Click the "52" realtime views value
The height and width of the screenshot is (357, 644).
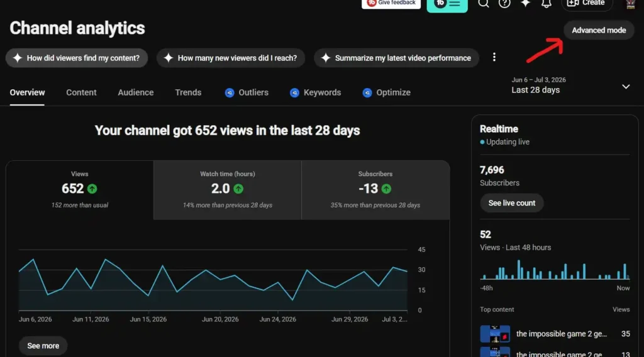[486, 234]
